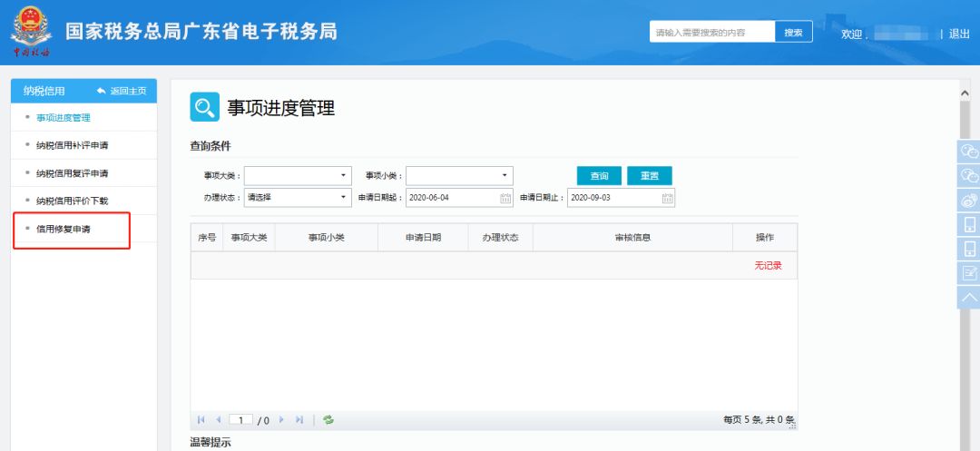Open the feedback note-and-pen sidebar icon

click(969, 273)
